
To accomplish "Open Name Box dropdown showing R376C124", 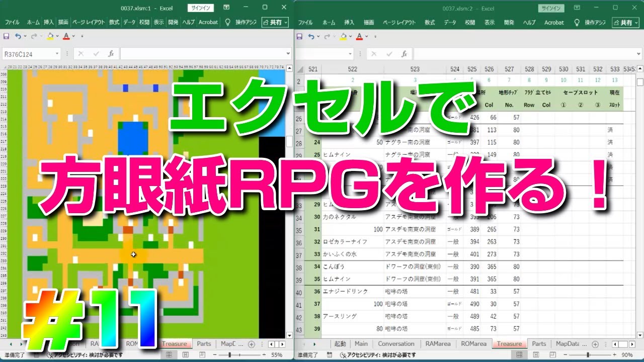I will pyautogui.click(x=57, y=53).
